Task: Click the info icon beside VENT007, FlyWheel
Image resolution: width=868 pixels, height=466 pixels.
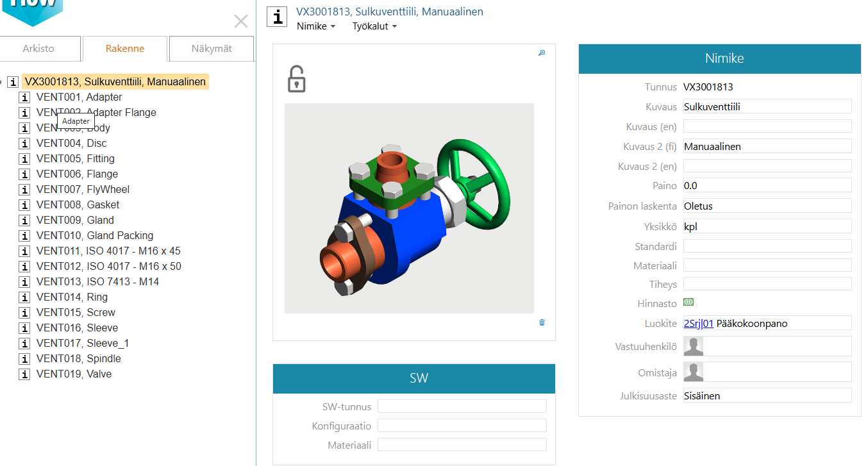Action: coord(24,190)
